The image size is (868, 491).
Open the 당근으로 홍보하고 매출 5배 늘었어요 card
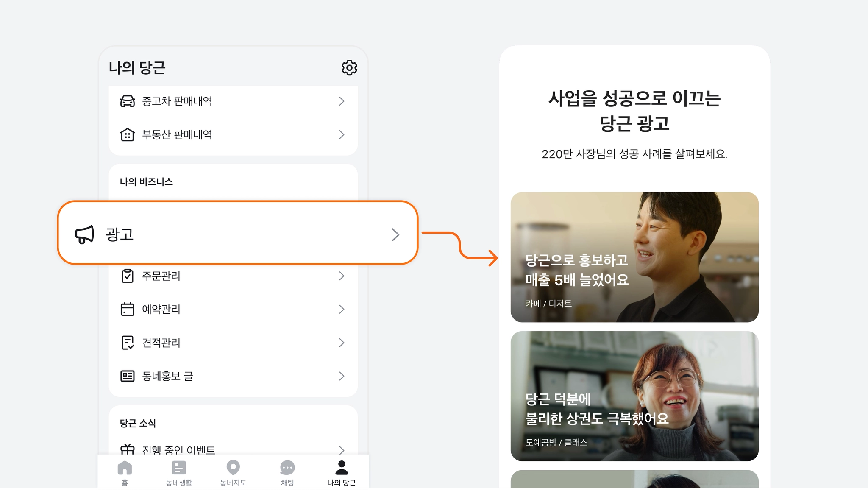[x=634, y=257]
